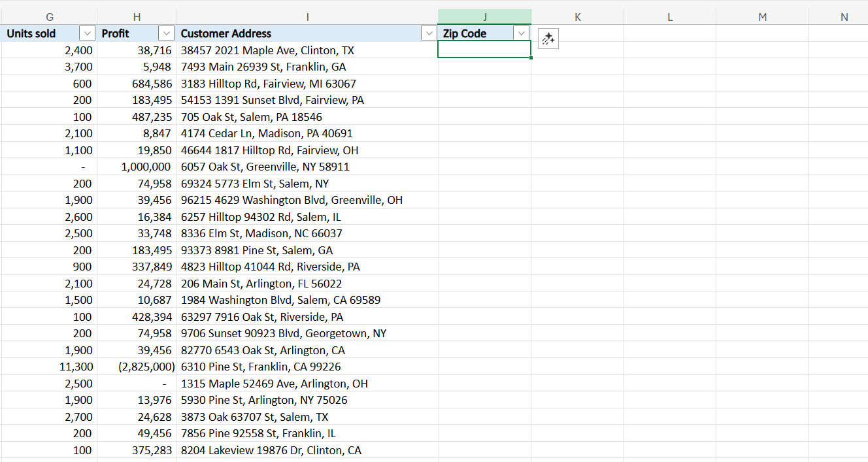Select address 6057 Oak St, Greenville, NY 58911

click(307, 167)
